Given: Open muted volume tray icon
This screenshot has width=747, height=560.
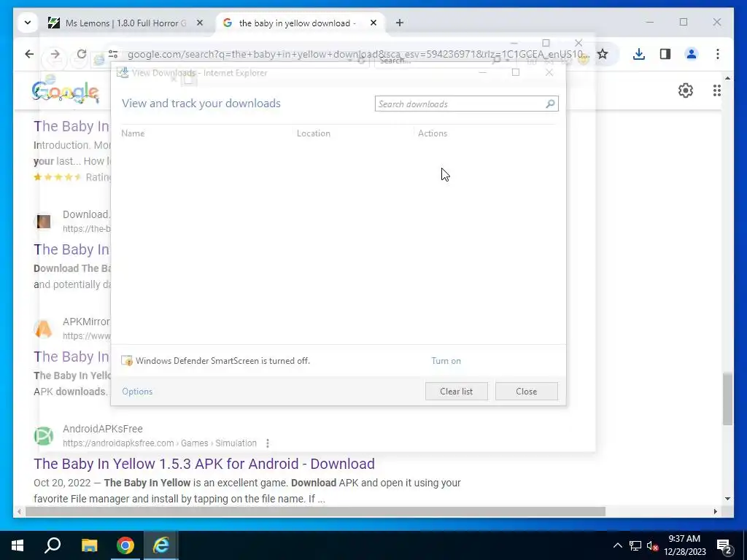Looking at the screenshot, I should coord(653,545).
